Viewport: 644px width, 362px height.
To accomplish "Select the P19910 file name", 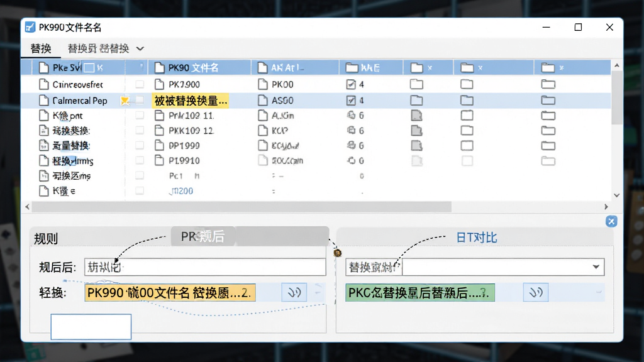I will coord(184,160).
